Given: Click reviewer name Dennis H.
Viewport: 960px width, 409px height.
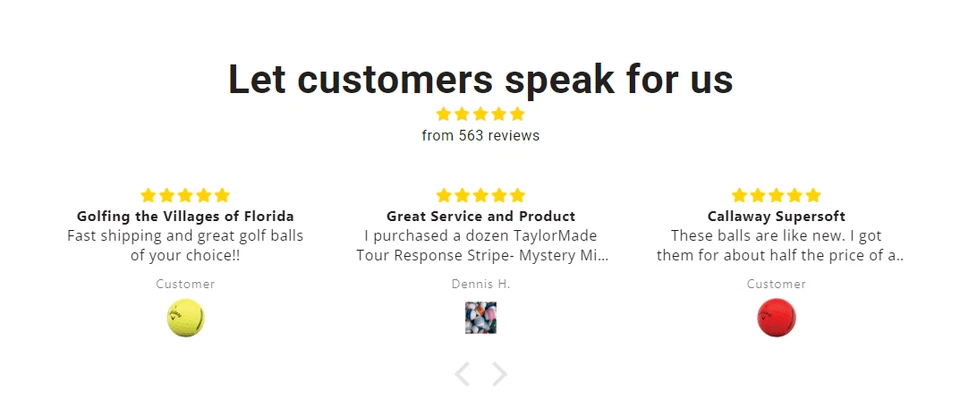Looking at the screenshot, I should tap(481, 284).
